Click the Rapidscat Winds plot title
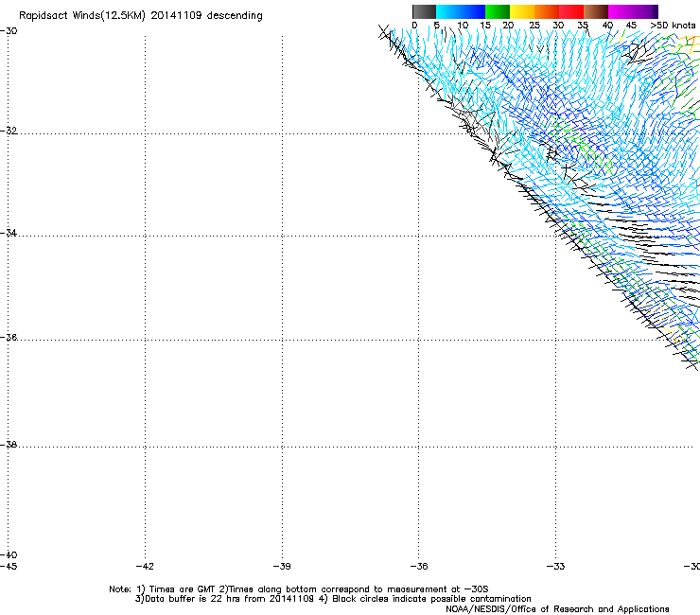 [x=141, y=16]
